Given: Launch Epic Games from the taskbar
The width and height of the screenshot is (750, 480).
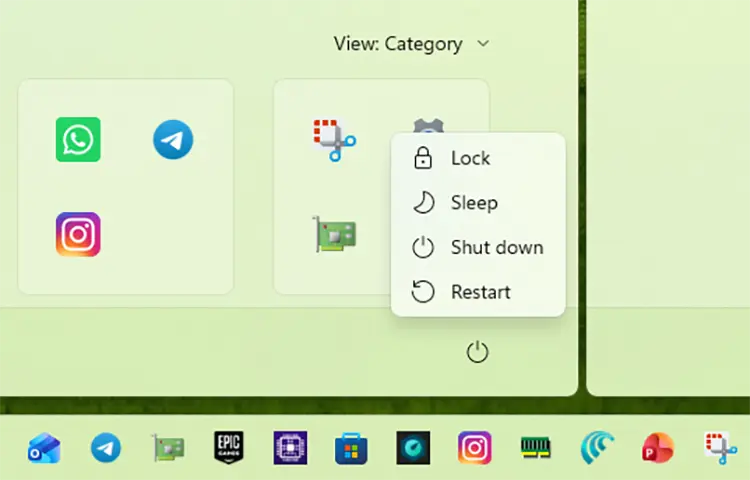Looking at the screenshot, I should tap(229, 447).
